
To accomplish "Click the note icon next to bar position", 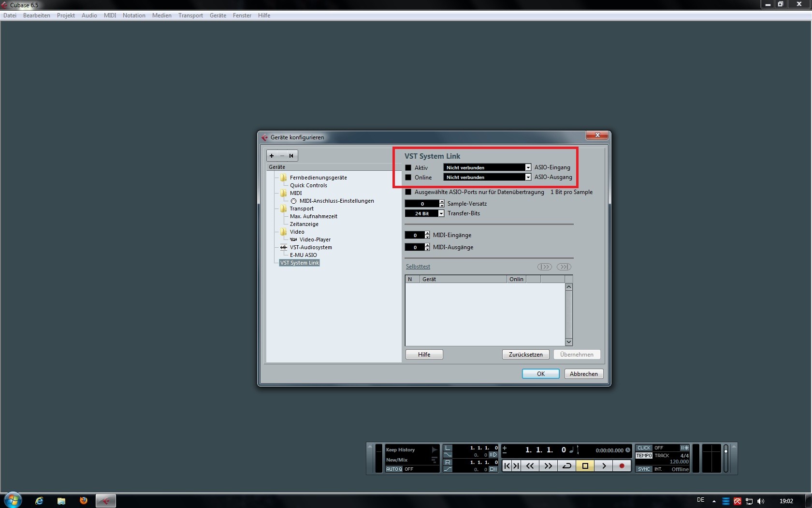I will click(571, 450).
